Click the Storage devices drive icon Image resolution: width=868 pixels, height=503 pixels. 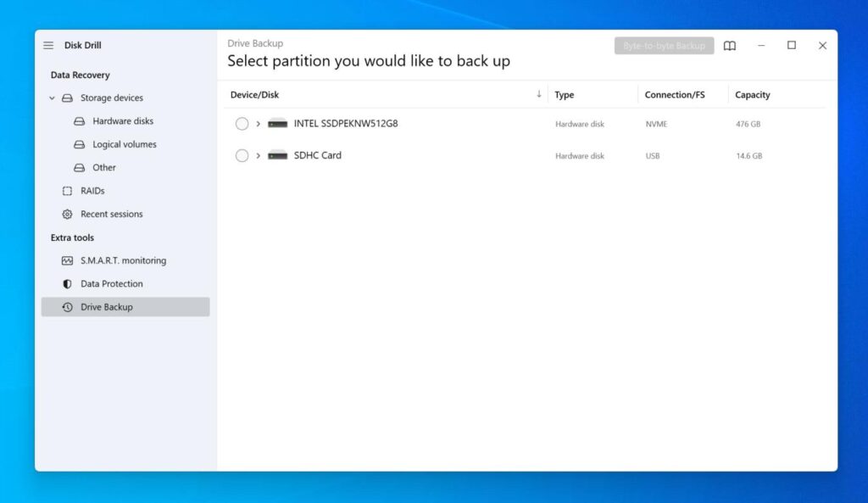point(67,98)
